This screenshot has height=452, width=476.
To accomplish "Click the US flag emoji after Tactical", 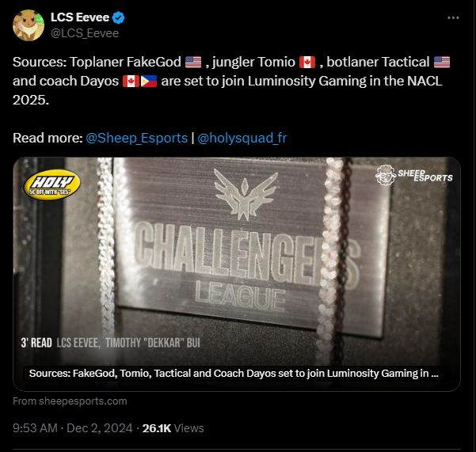I will click(x=442, y=63).
